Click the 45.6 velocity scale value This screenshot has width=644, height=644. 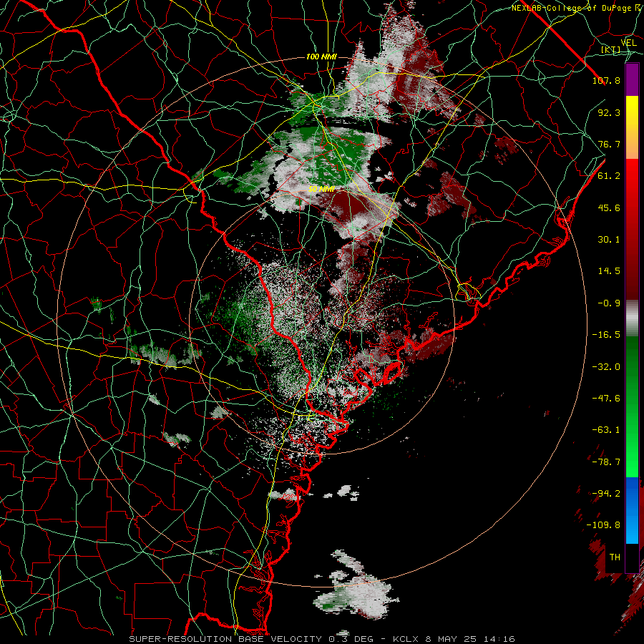click(609, 208)
